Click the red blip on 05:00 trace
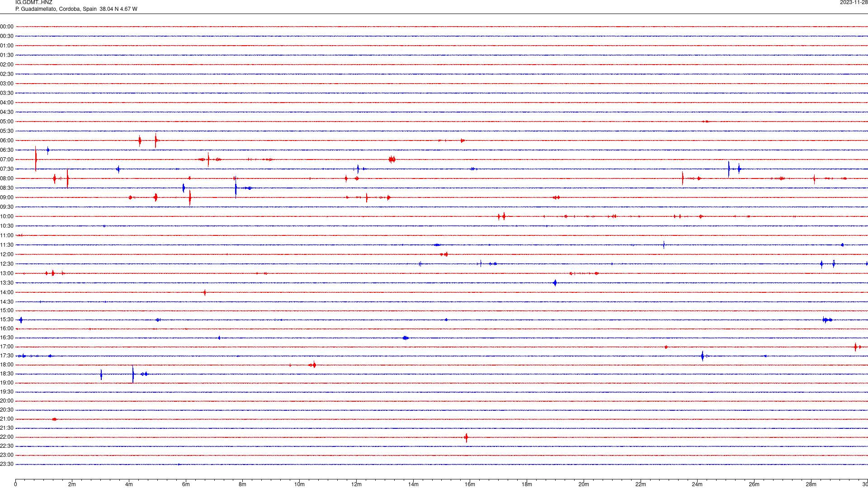The image size is (868, 488). [x=706, y=122]
